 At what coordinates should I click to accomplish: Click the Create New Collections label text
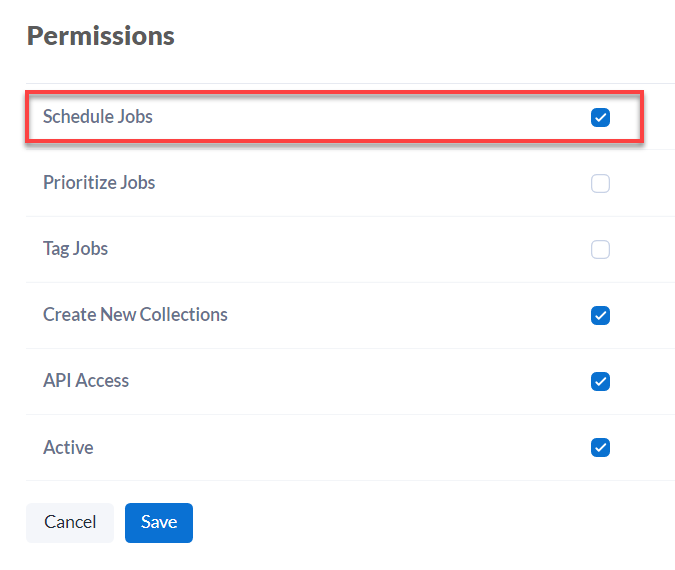pyautogui.click(x=135, y=315)
